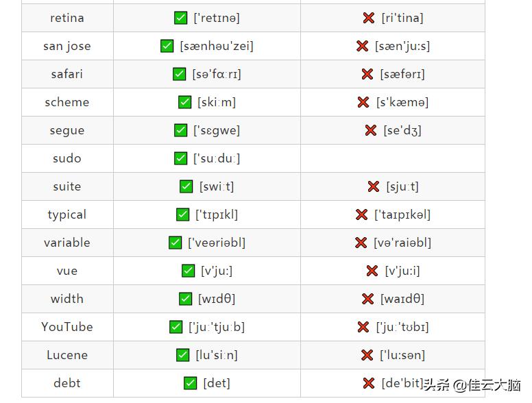Click the word "segue" in the first column

[x=67, y=130]
